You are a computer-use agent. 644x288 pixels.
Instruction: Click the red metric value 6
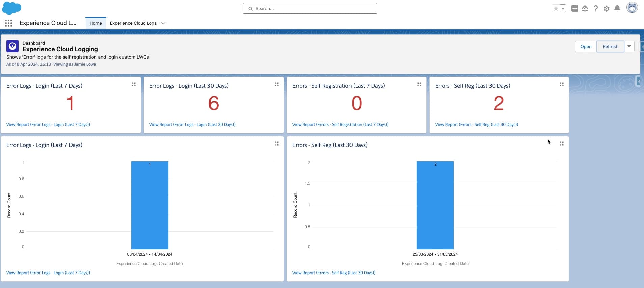214,103
